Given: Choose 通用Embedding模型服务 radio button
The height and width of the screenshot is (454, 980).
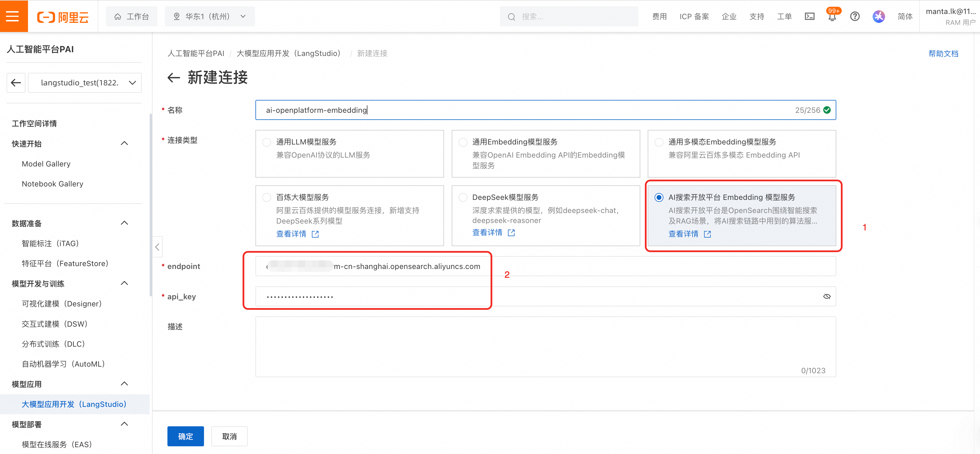Looking at the screenshot, I should tap(463, 142).
